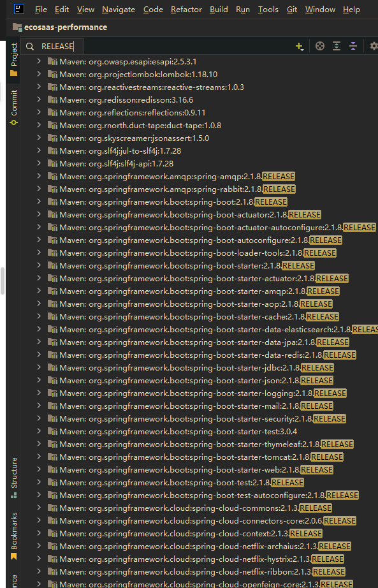Click the Expand All icon
Viewport: 378px width, 588px height.
[337, 46]
